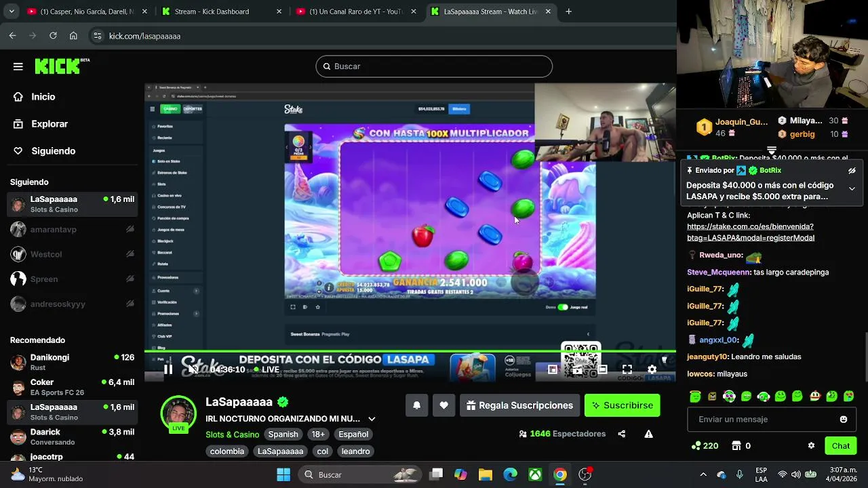Open a new browser tab
Screen dimensions: 868x488
pyautogui.click(x=568, y=12)
